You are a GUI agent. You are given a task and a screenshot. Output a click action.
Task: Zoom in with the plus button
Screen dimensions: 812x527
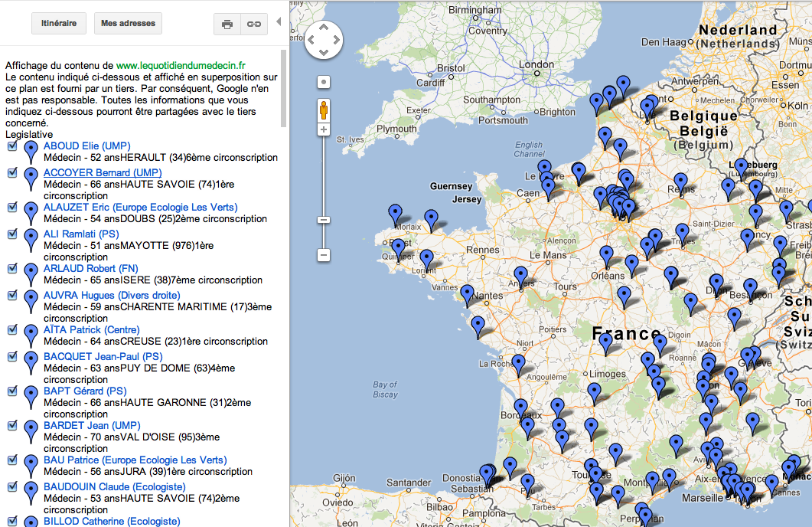tap(324, 129)
